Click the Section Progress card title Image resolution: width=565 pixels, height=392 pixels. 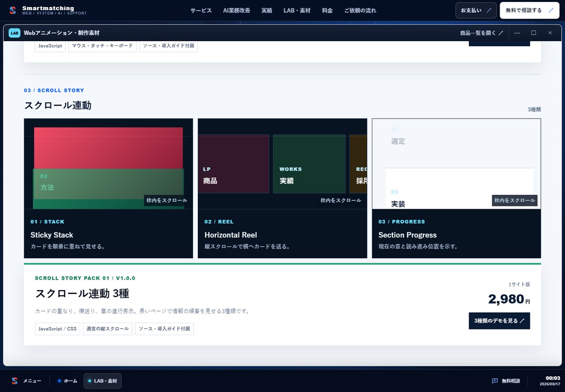point(408,235)
